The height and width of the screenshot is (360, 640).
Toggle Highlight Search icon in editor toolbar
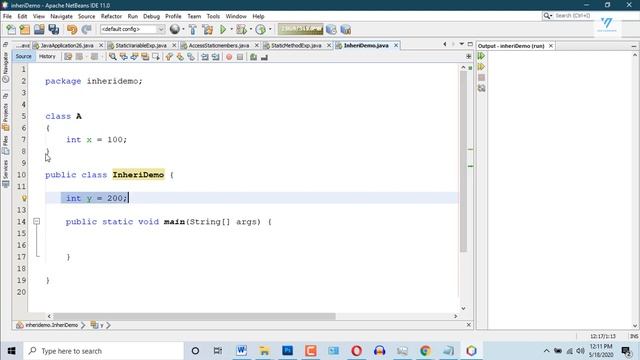145,57
